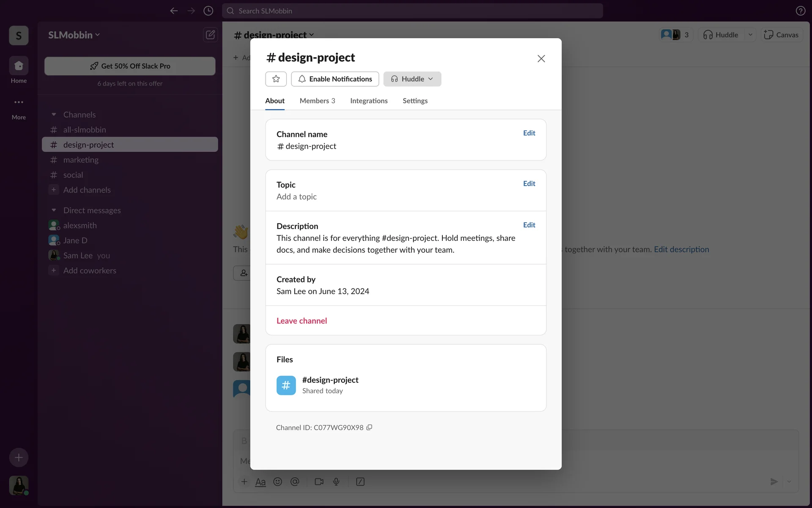Screen dimensions: 812x508
Task: Open the Home sidebar icon
Action: (x=19, y=66)
